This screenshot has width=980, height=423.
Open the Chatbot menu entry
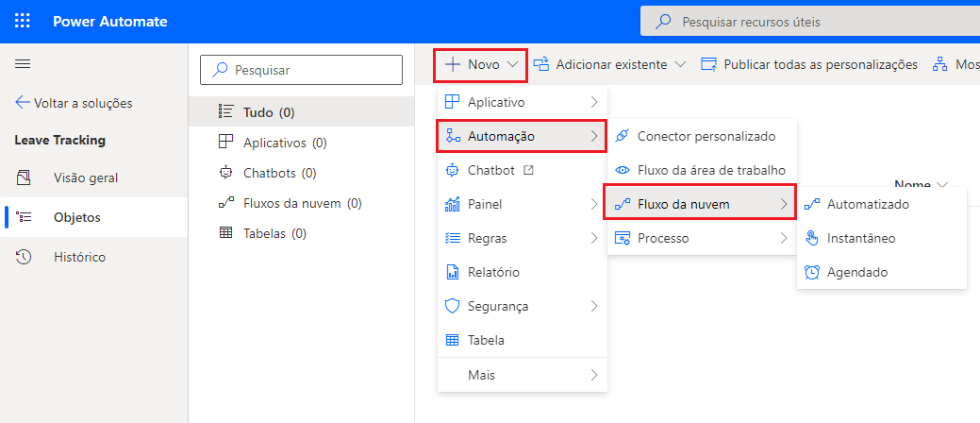[x=491, y=170]
